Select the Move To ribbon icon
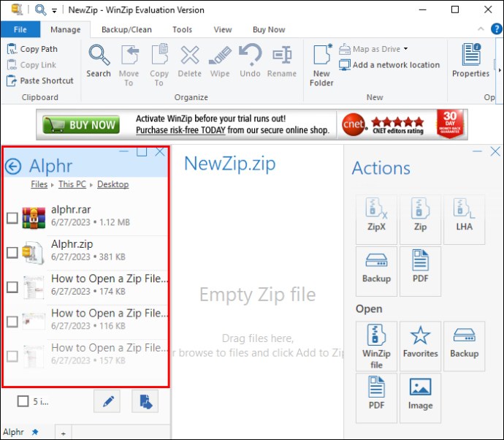This screenshot has width=504, height=440. (129, 65)
